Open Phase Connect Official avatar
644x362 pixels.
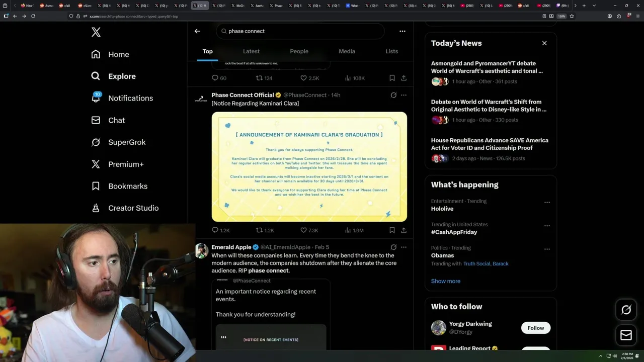201,99
